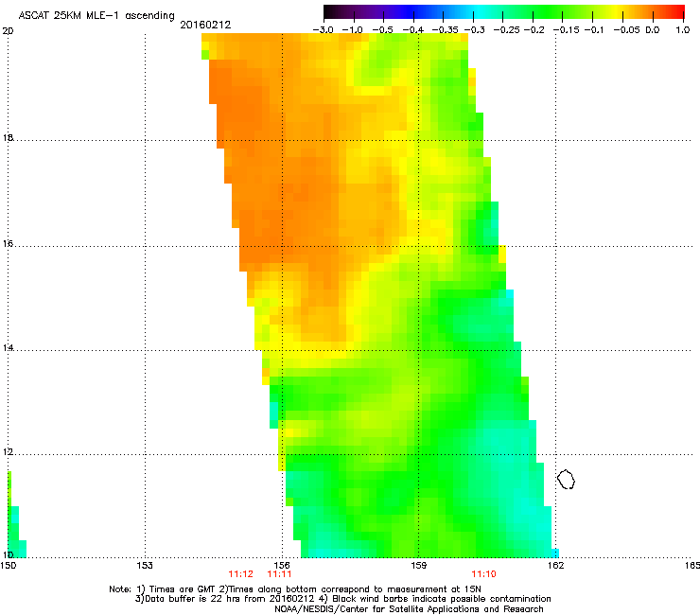700x615 pixels.
Task: Click the "NOAA/NESDIS/Center for Satellite Applications and Research" credit
Action: [x=409, y=609]
